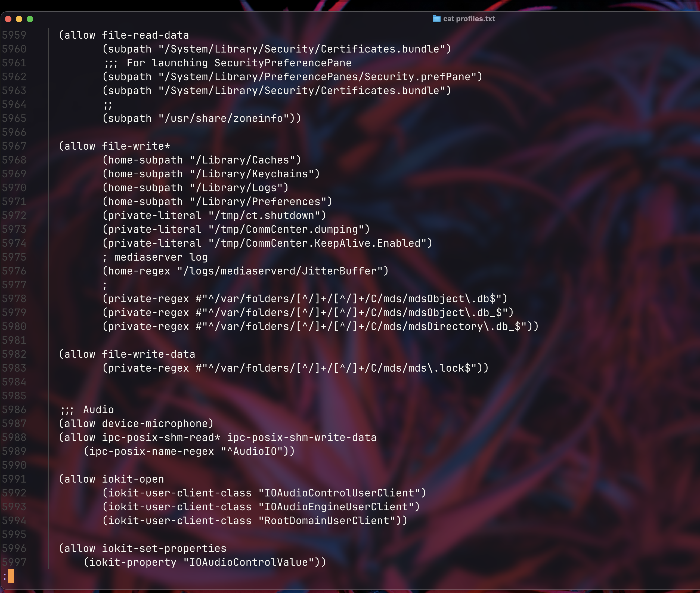Click the "(allow iokit-open" line
This screenshot has width=700, height=593.
click(x=111, y=479)
